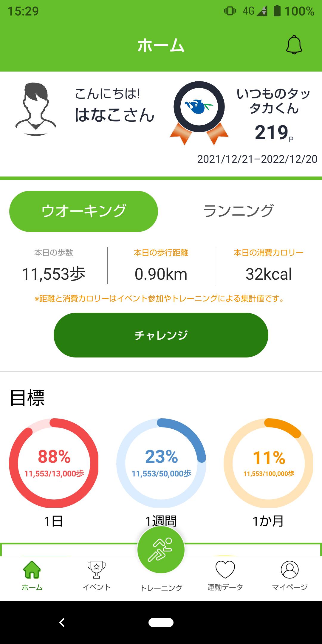Tap the user profile avatar silhouette
The height and width of the screenshot is (644, 322).
coord(36,109)
